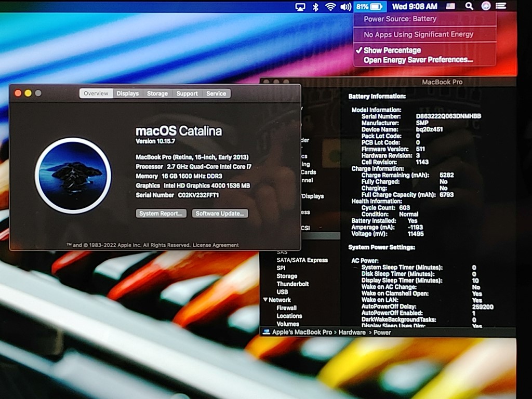Select Volumes under Network
This screenshot has height=399, width=532.
pos(288,324)
